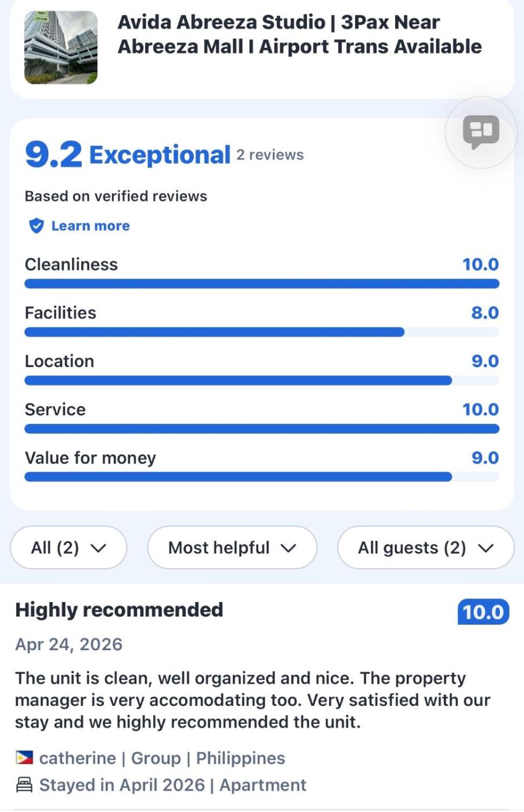Click the Avida Abreeza Studio listing title
Viewport: 524px width, 812px height.
point(299,34)
